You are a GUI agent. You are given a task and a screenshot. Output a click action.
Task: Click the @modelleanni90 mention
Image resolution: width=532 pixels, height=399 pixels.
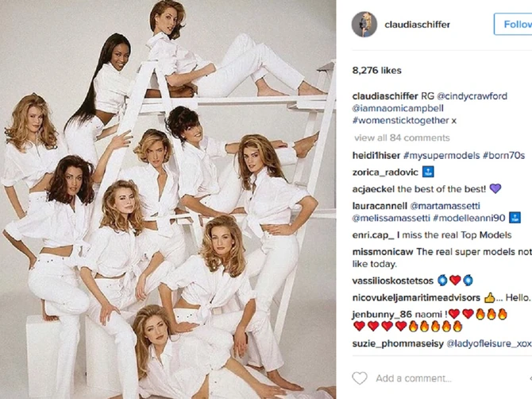coord(467,218)
